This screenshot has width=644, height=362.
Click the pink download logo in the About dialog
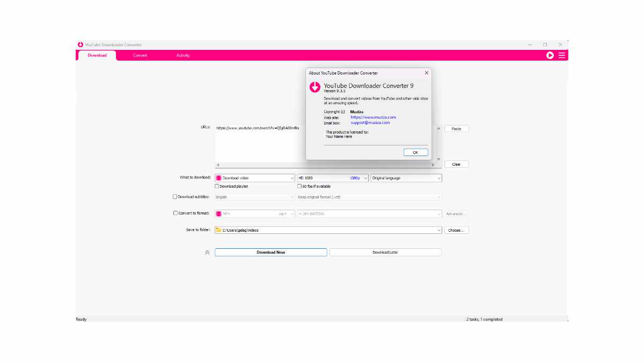(315, 87)
